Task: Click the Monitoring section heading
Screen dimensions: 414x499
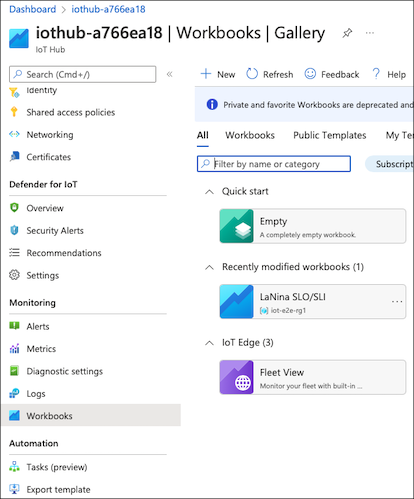Action: pos(32,303)
